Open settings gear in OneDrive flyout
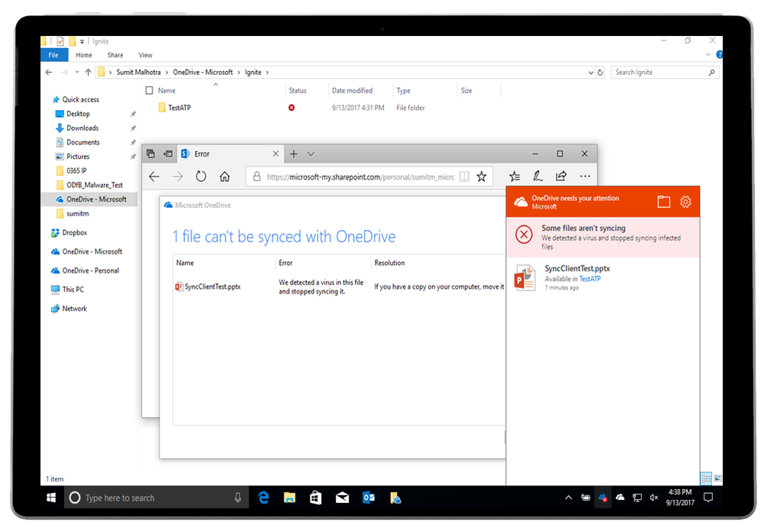 click(x=685, y=202)
